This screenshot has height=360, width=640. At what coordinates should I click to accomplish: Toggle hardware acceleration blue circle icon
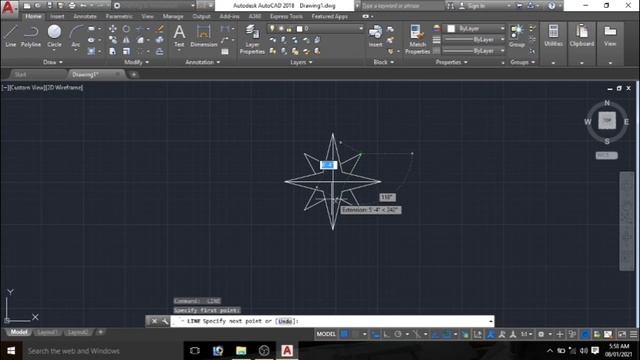[x=585, y=334]
